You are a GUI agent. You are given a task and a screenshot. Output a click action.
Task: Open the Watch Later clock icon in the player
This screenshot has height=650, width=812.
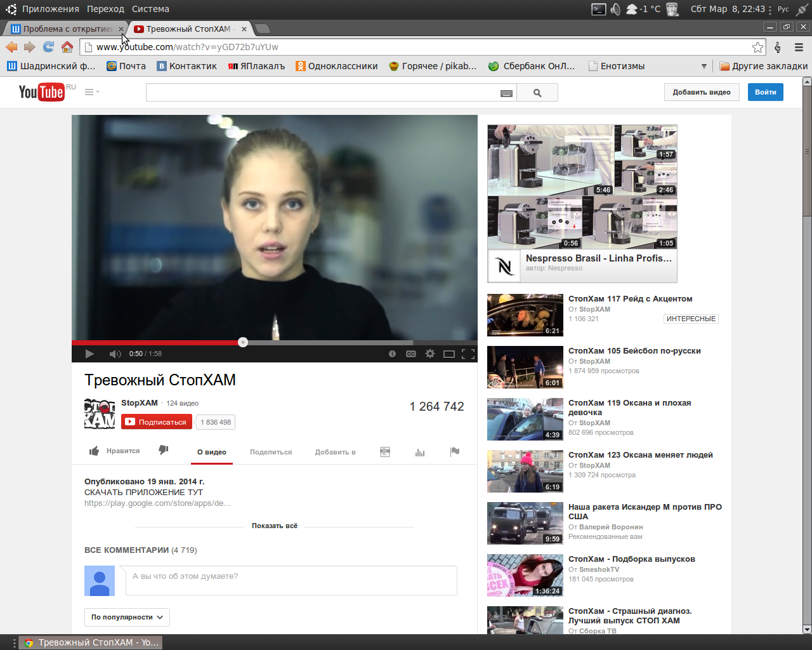[x=392, y=354]
